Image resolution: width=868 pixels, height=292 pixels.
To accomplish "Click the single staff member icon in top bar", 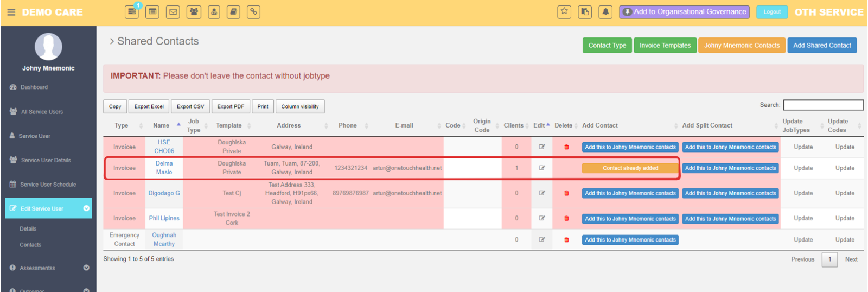I will pyautogui.click(x=214, y=11).
